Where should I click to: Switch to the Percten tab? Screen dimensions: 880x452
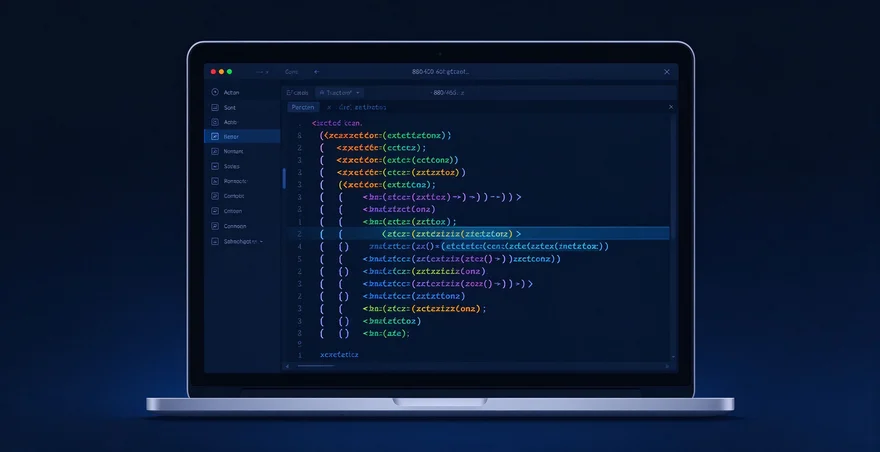[303, 107]
